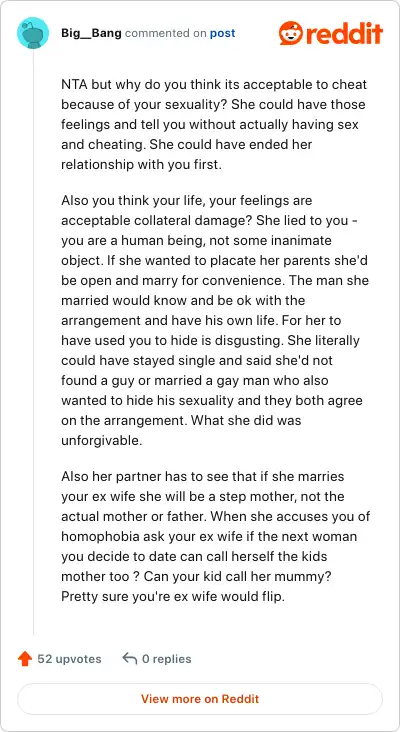The image size is (400, 732).
Task: Click the line "relationship with you first."
Action: (x=141, y=165)
